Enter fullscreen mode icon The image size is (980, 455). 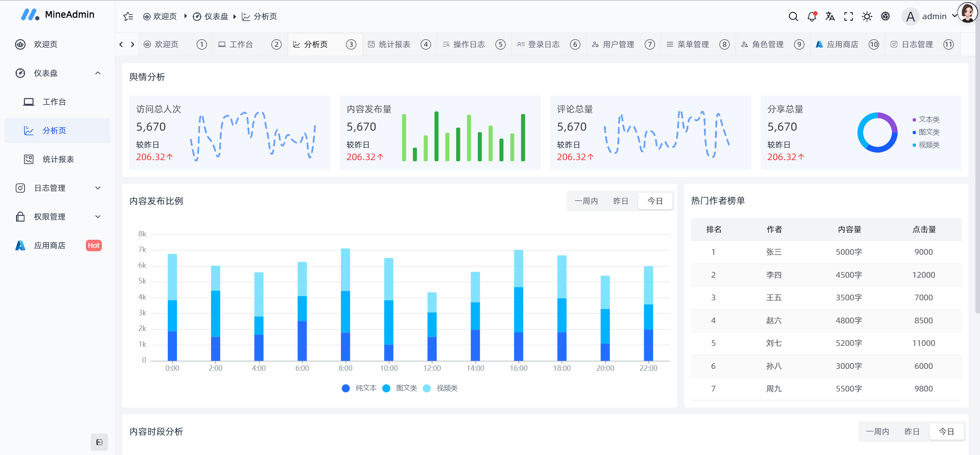click(x=848, y=16)
